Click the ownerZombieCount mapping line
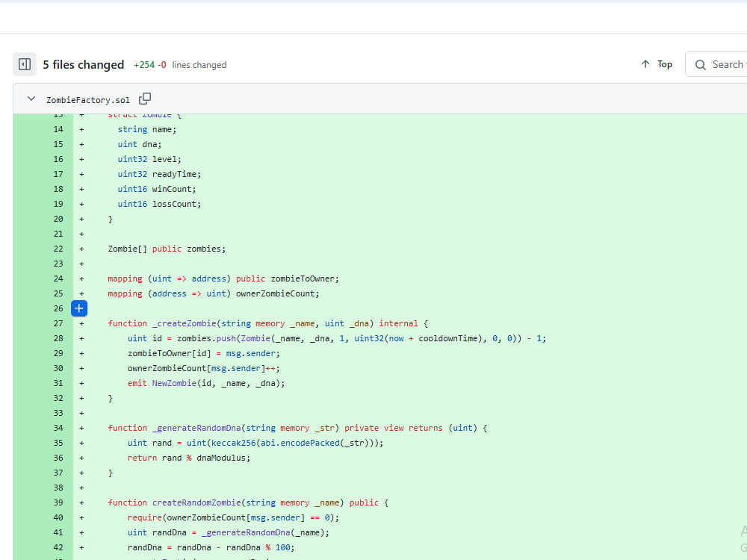 pyautogui.click(x=214, y=293)
